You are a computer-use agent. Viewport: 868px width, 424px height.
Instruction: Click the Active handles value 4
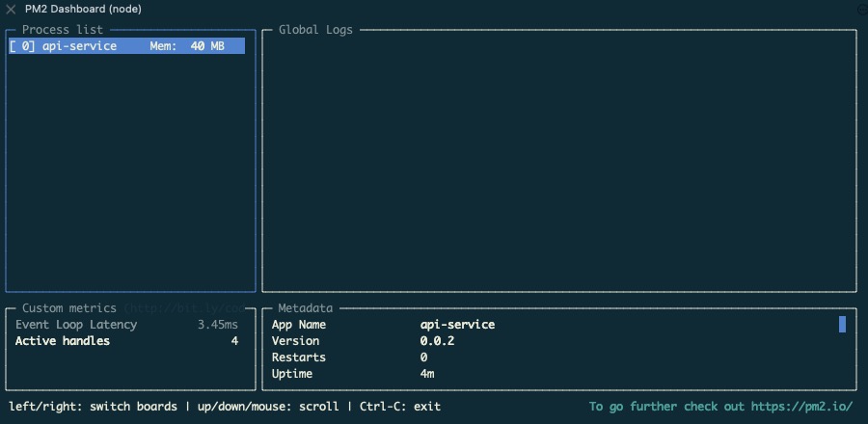pyautogui.click(x=234, y=341)
